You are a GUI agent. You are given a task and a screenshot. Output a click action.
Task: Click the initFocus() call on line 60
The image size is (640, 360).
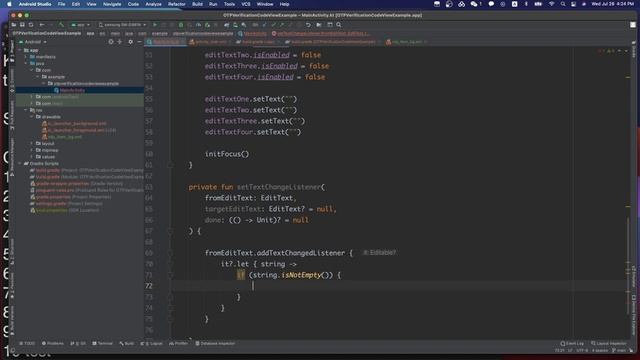pos(227,154)
